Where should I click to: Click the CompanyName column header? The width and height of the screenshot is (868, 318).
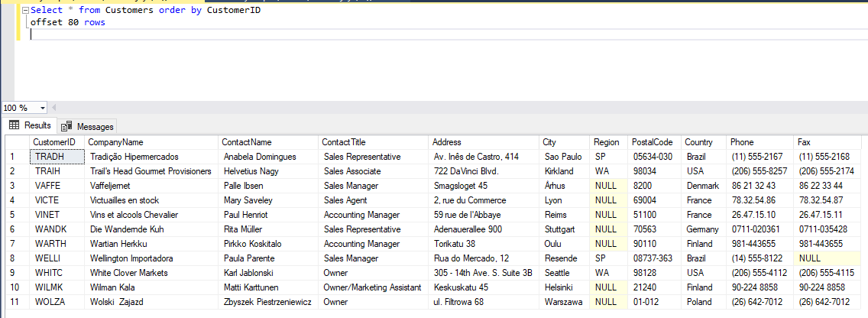pyautogui.click(x=115, y=142)
